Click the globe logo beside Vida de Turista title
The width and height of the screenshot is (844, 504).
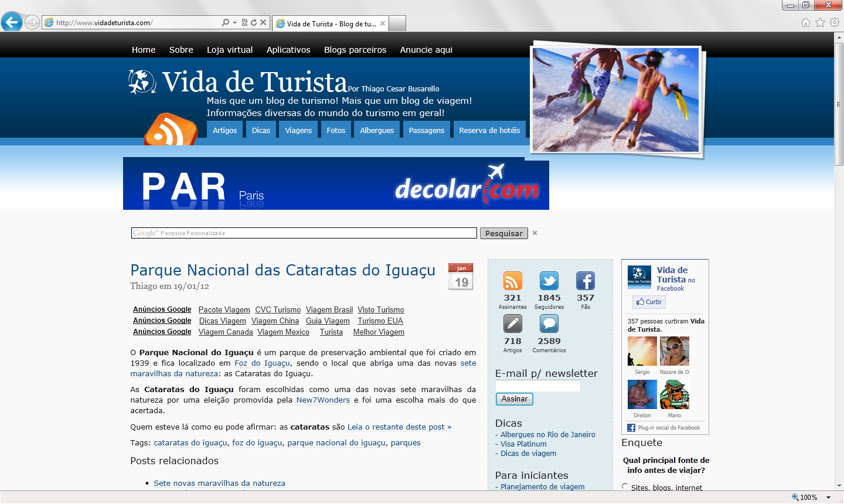tap(142, 81)
